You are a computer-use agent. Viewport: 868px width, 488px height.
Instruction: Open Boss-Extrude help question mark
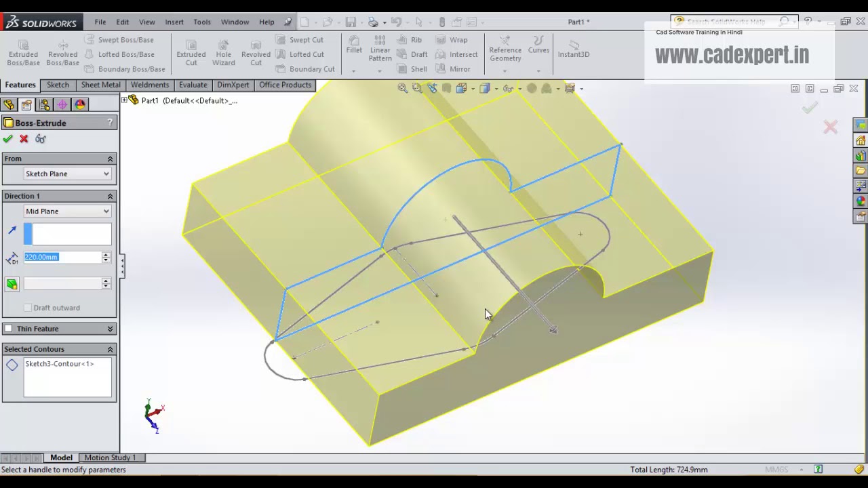[x=110, y=123]
